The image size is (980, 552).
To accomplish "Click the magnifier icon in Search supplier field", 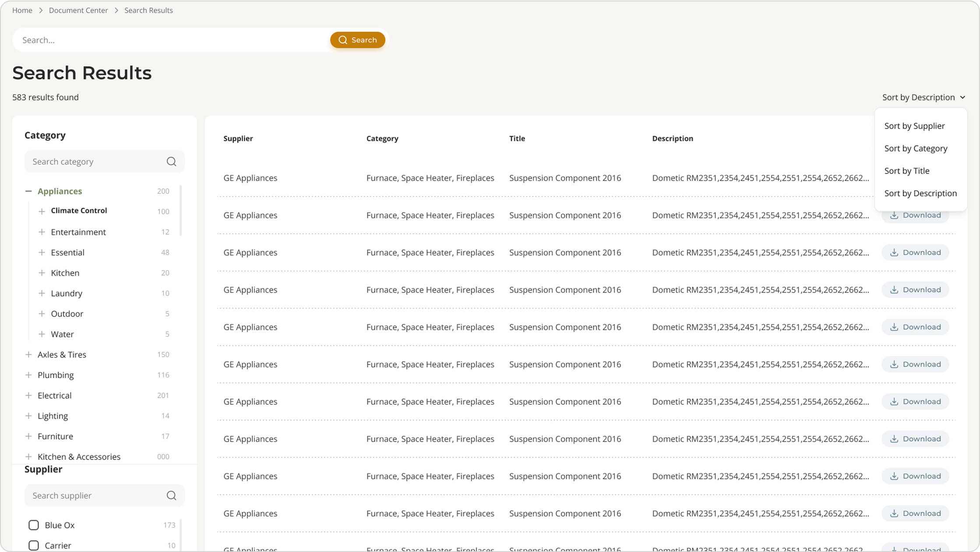I will point(171,495).
